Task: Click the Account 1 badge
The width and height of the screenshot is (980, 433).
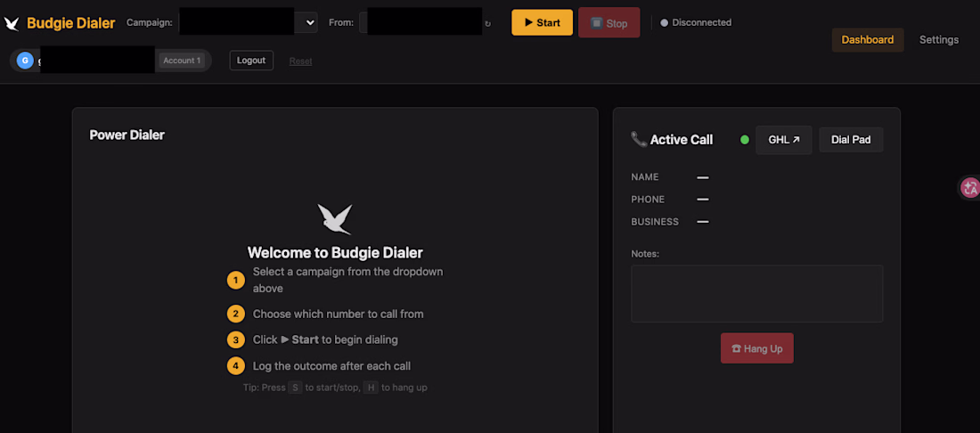Action: click(182, 61)
